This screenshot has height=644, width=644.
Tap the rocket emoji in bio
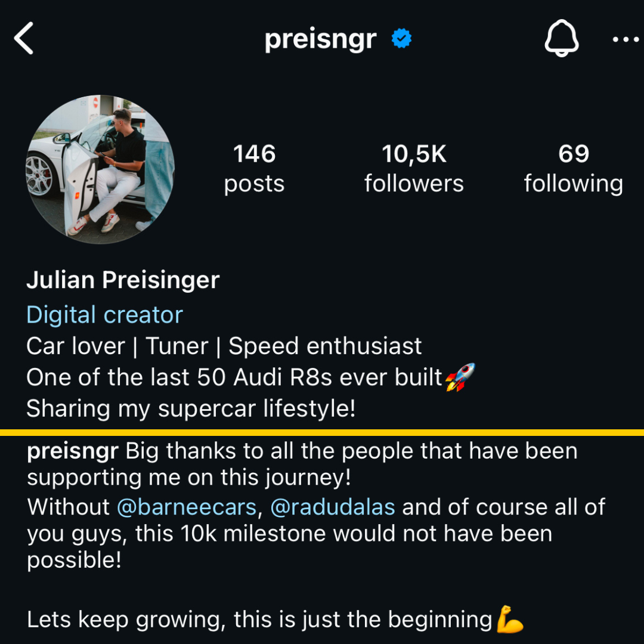coord(460,377)
